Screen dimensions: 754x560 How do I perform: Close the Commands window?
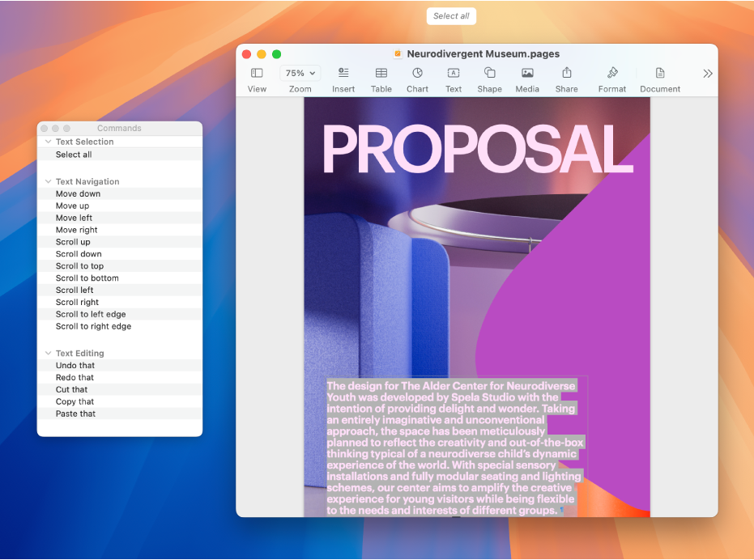click(x=45, y=129)
